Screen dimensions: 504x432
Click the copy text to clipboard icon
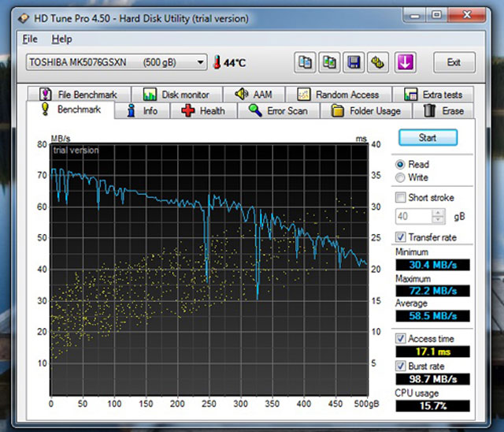coord(305,62)
